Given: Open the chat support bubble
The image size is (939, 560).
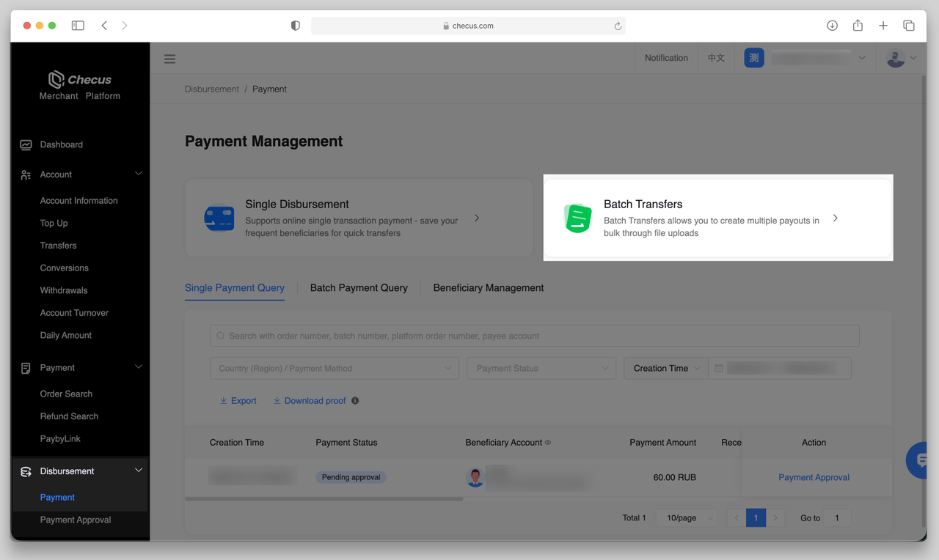Looking at the screenshot, I should point(918,460).
